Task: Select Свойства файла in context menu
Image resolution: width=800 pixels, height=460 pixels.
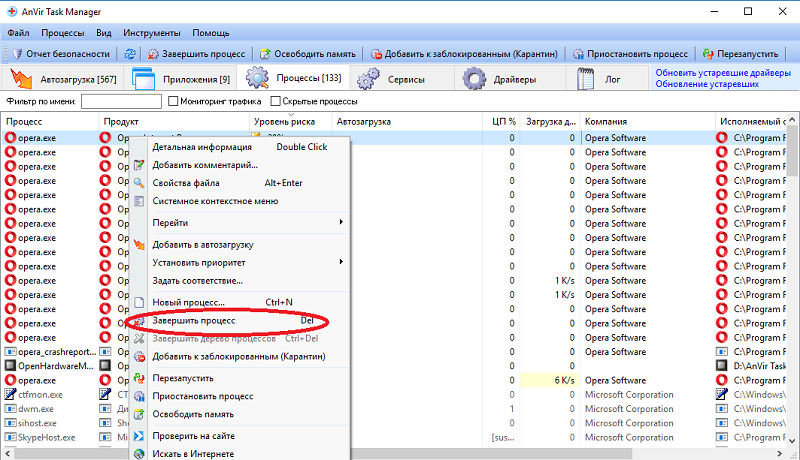Action: pyautogui.click(x=240, y=183)
